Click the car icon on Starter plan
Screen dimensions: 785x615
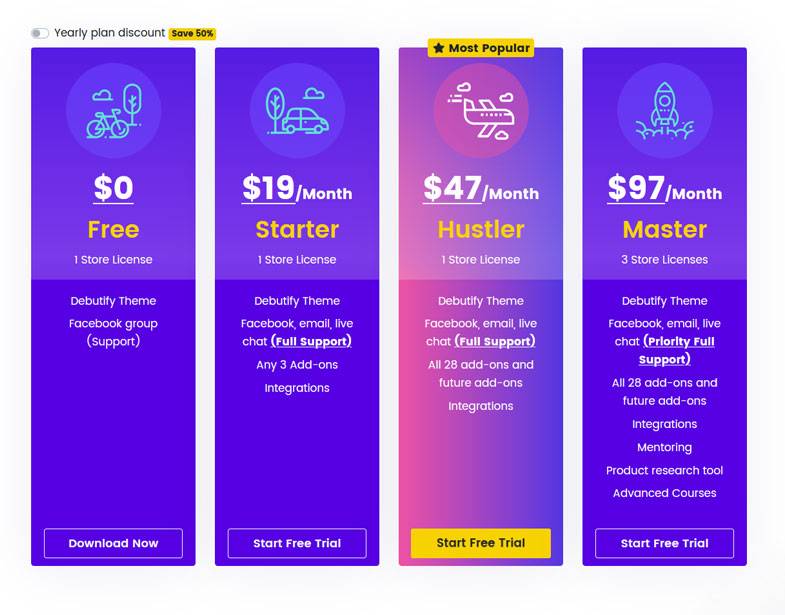[x=297, y=111]
